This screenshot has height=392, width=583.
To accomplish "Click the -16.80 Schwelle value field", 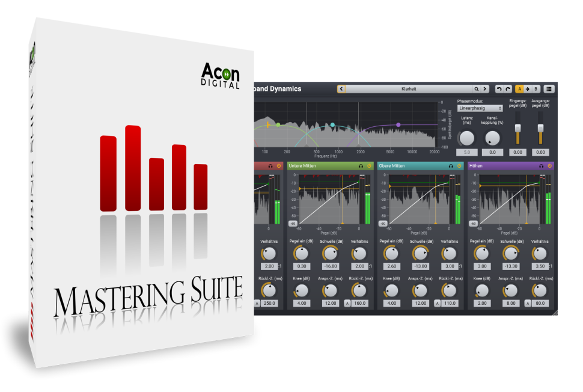I will coord(331,266).
